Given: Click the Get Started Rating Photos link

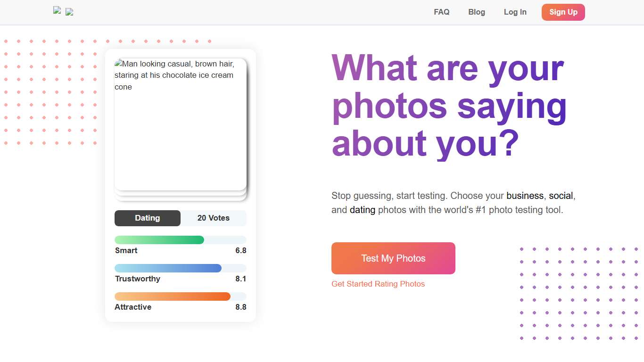Looking at the screenshot, I should (x=378, y=283).
